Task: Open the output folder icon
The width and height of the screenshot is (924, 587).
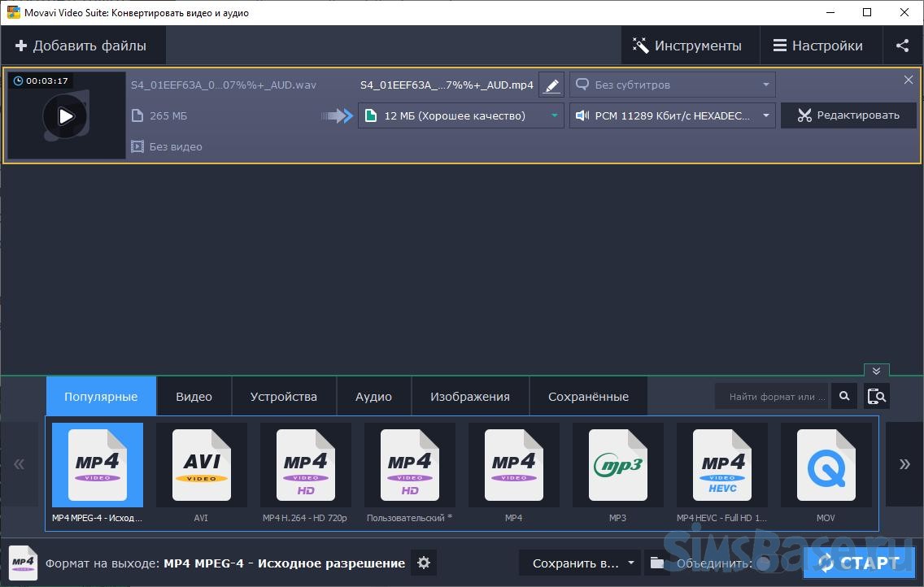Action: tap(657, 563)
